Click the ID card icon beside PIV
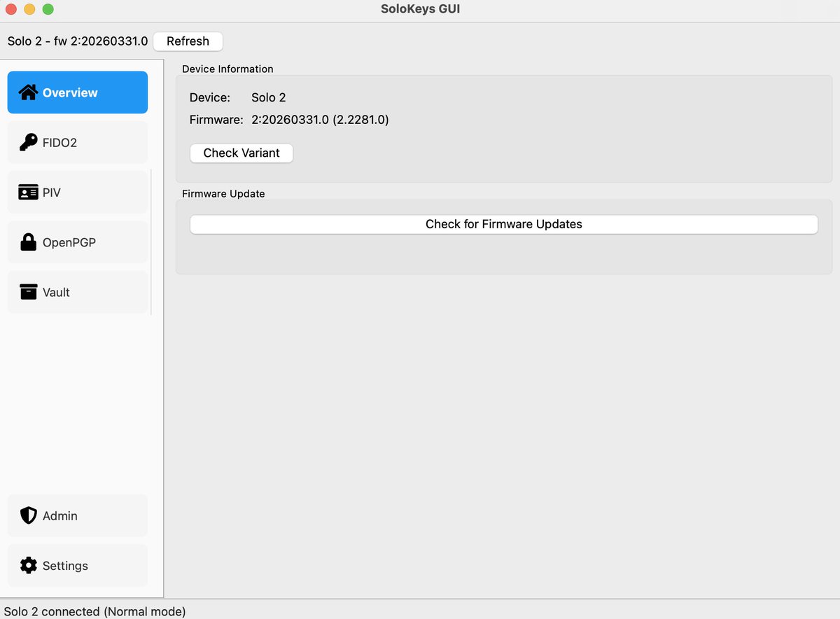The image size is (840, 619). (x=28, y=193)
